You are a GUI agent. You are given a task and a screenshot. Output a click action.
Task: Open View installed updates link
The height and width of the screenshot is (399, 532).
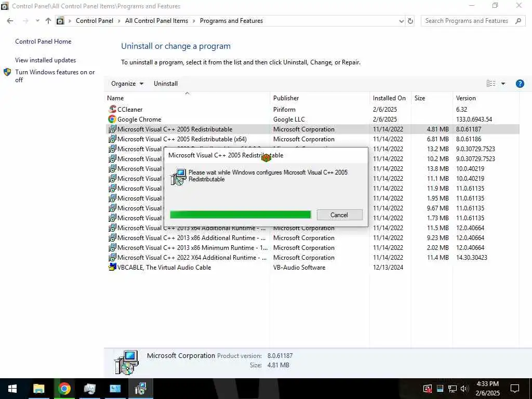[46, 60]
